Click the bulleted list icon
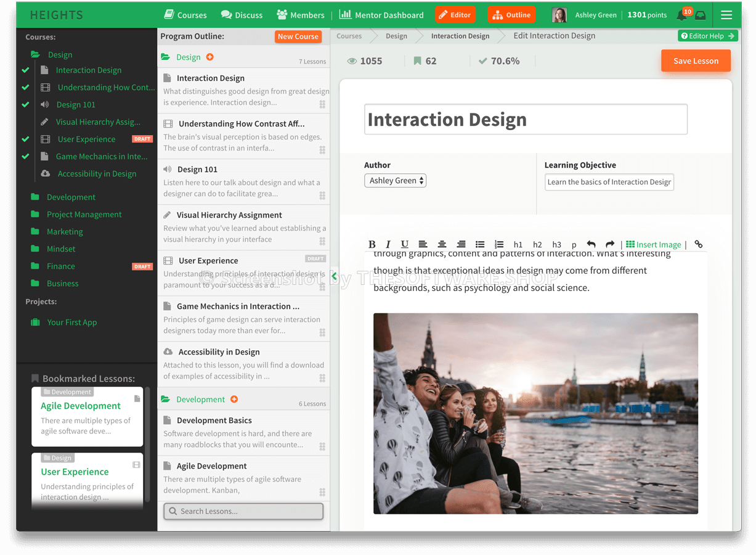Screen dimensions: 756x555 (x=480, y=244)
